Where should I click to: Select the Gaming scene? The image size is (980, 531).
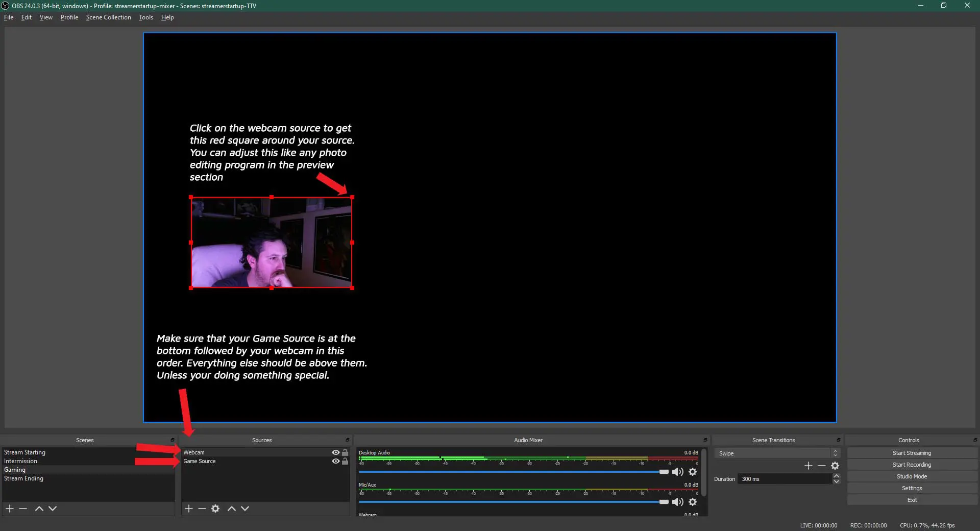tap(88, 470)
